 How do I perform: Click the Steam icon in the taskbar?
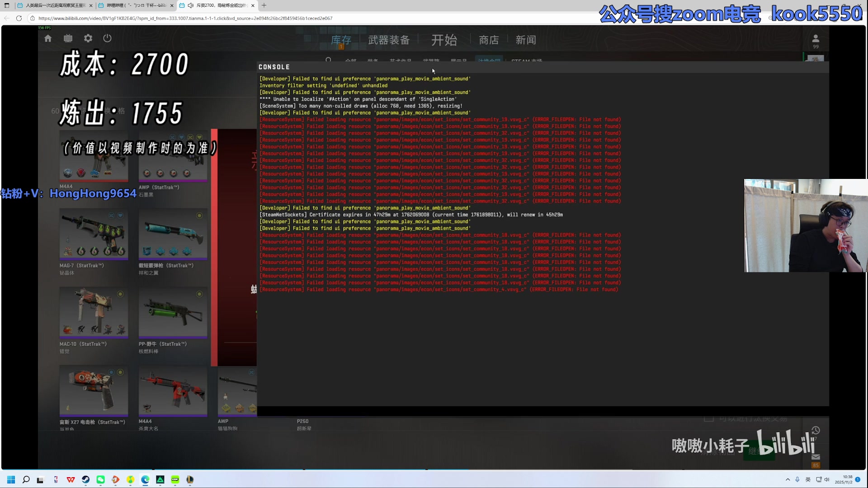(85, 480)
